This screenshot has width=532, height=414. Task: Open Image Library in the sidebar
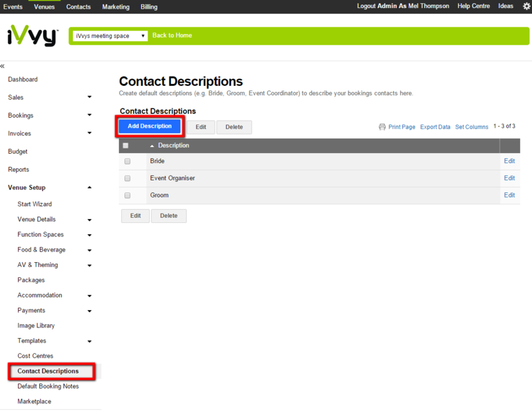tap(36, 325)
